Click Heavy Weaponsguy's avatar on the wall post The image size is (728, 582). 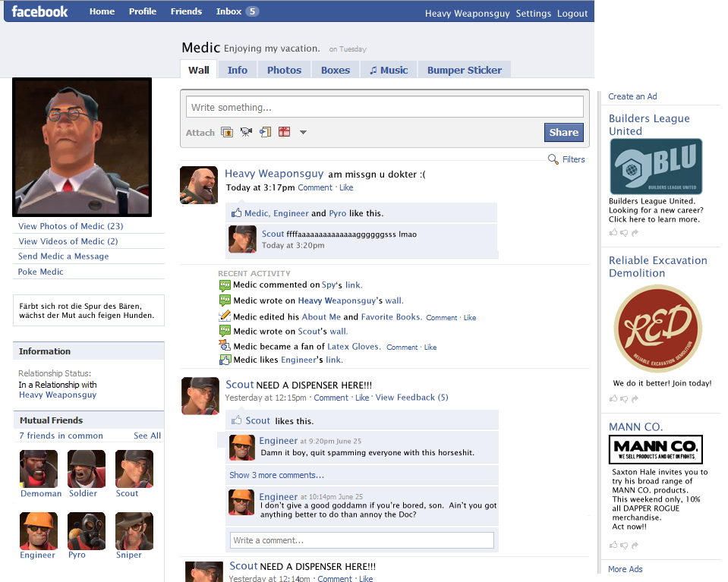[199, 185]
